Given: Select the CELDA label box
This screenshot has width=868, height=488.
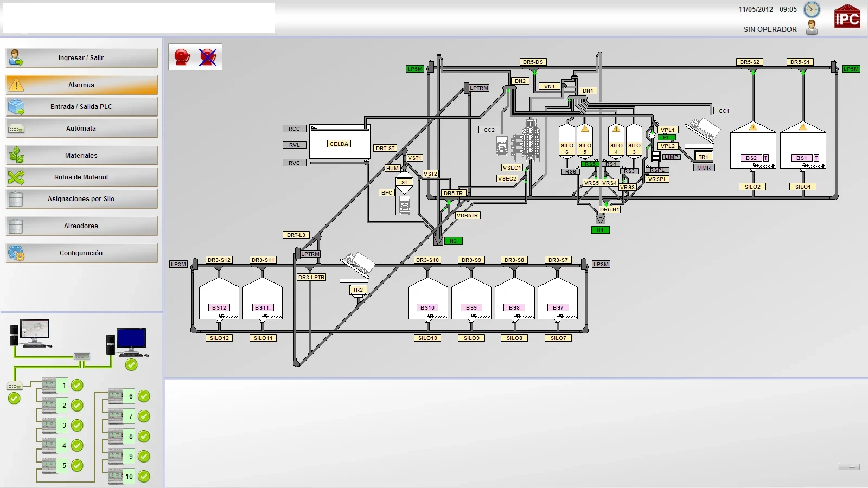Looking at the screenshot, I should tap(339, 144).
